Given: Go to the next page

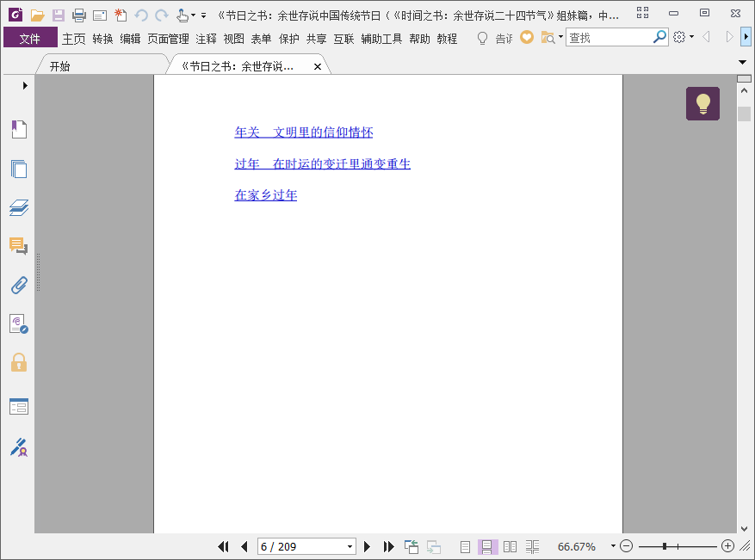Looking at the screenshot, I should (367, 546).
